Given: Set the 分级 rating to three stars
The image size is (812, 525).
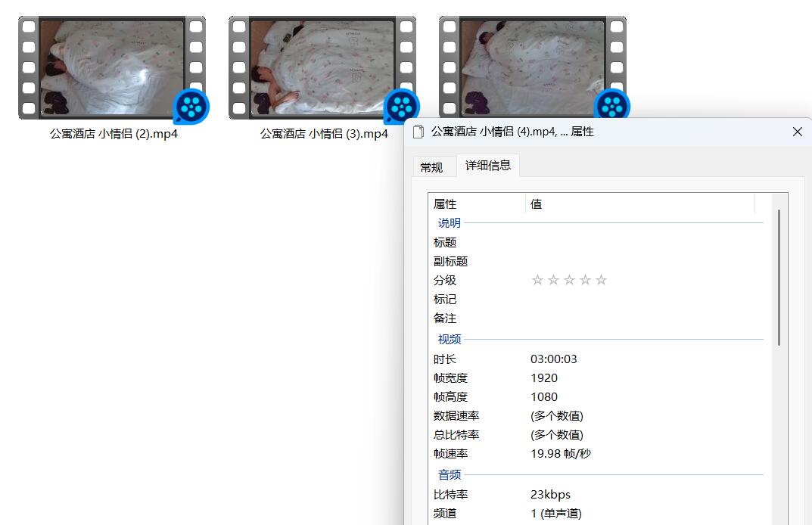Looking at the screenshot, I should pos(569,281).
